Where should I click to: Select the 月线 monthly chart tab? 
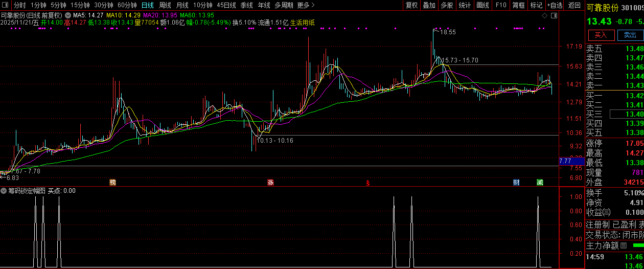tap(182, 5)
